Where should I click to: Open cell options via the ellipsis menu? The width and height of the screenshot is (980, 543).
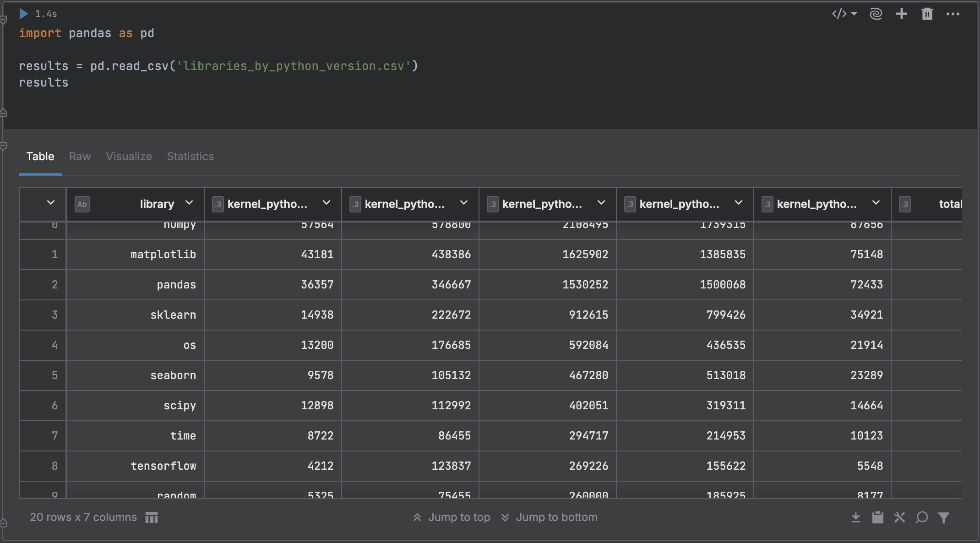952,14
